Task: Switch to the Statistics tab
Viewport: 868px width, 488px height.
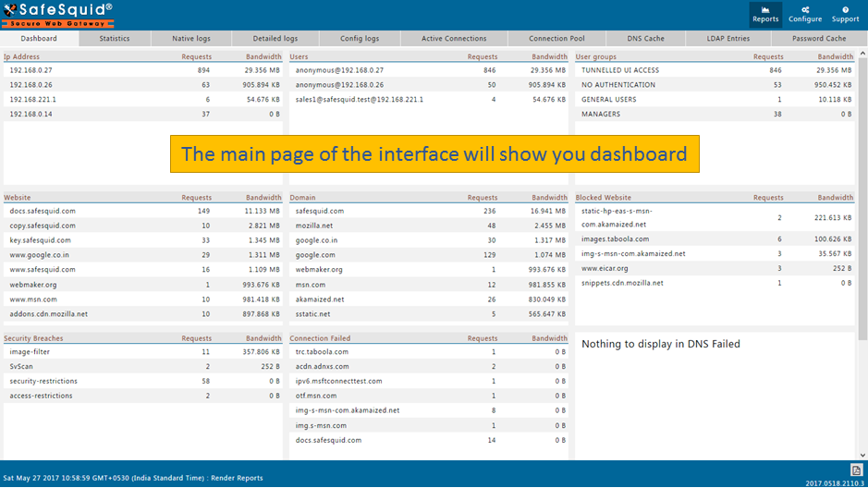Action: point(115,38)
